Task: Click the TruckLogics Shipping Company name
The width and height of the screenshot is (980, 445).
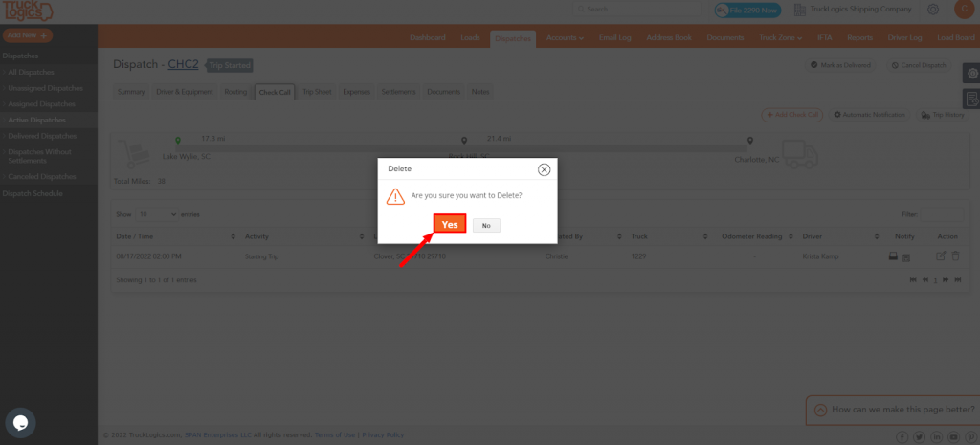Action: [860, 10]
